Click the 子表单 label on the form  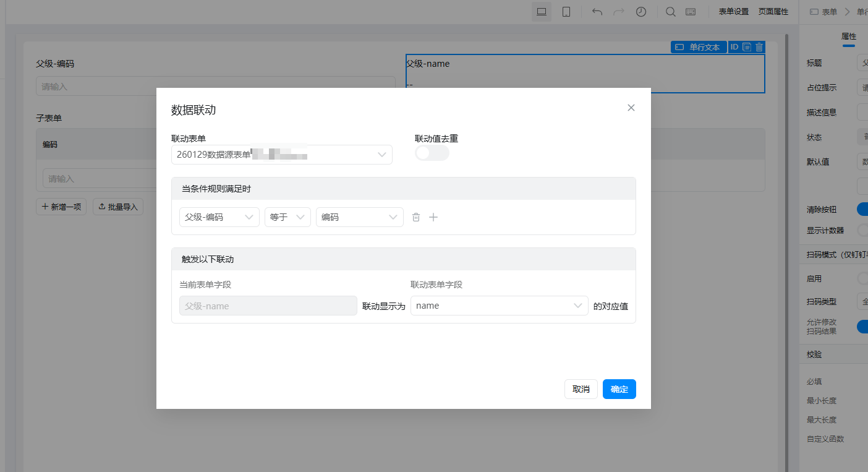coord(49,118)
